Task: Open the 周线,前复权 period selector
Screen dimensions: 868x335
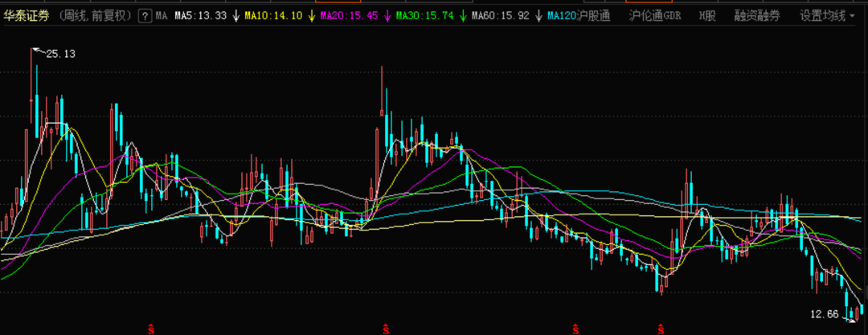Action: click(x=96, y=16)
